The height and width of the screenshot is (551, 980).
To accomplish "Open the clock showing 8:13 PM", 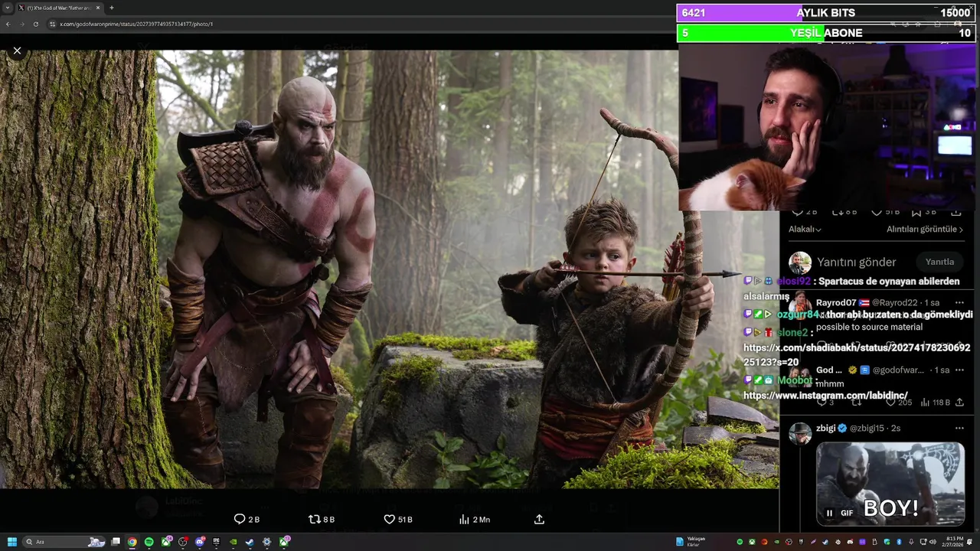I will [x=952, y=542].
